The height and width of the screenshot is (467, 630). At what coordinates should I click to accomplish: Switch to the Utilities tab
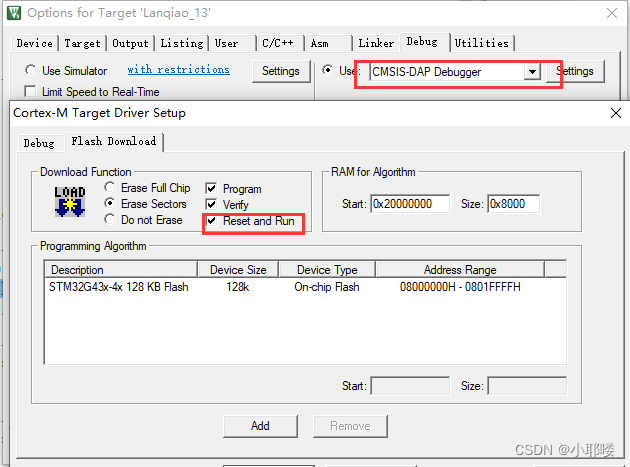481,43
